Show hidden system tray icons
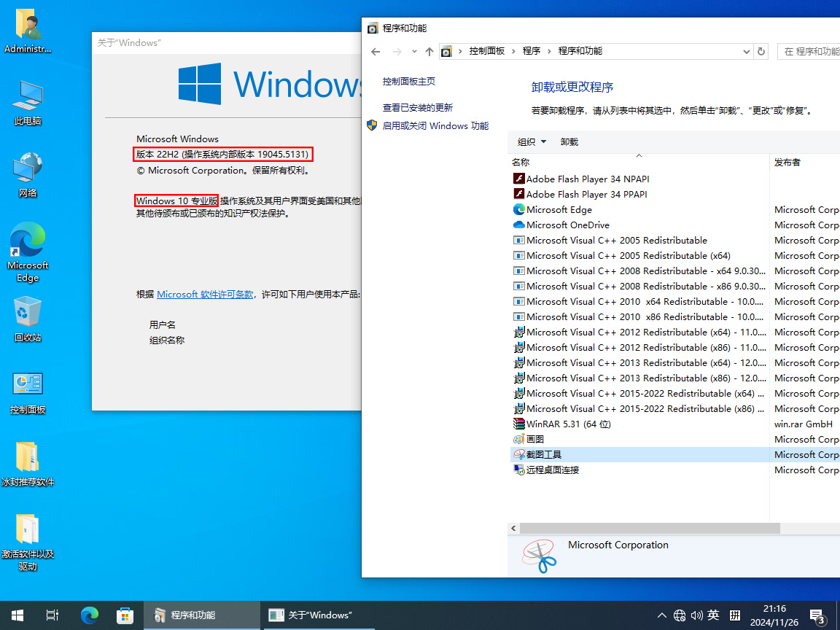This screenshot has height=630, width=840. [x=662, y=615]
